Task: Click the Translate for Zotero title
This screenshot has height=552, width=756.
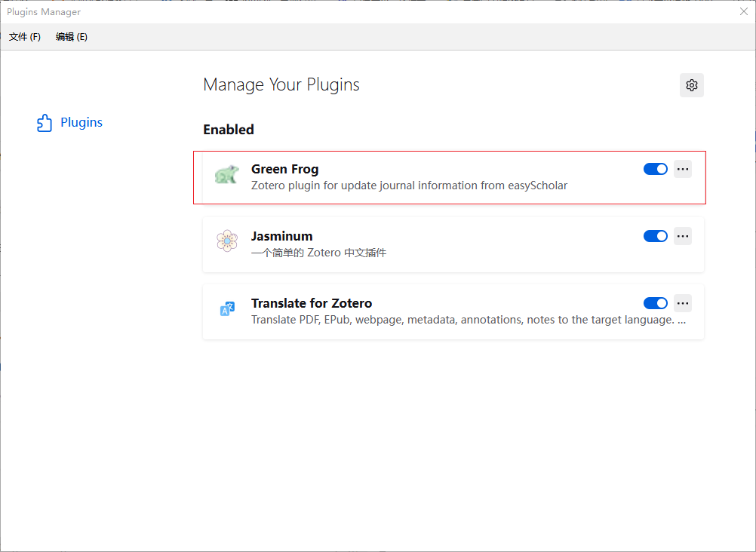Action: [x=312, y=302]
